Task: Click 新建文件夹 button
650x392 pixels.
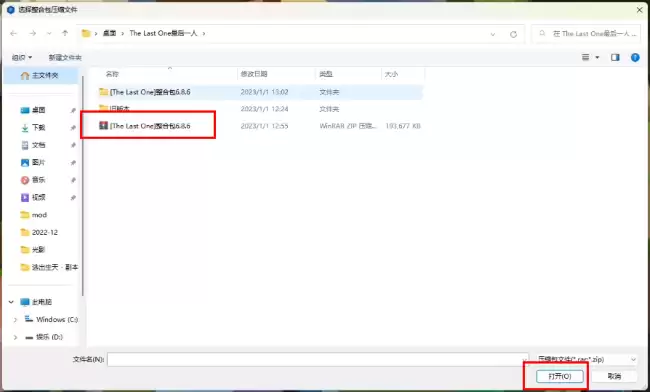Action: (x=65, y=57)
